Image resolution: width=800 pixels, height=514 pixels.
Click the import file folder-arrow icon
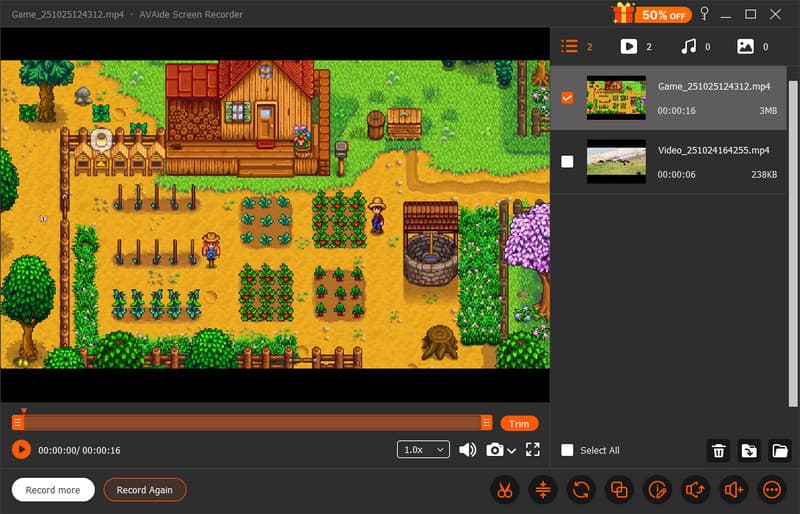coord(749,451)
